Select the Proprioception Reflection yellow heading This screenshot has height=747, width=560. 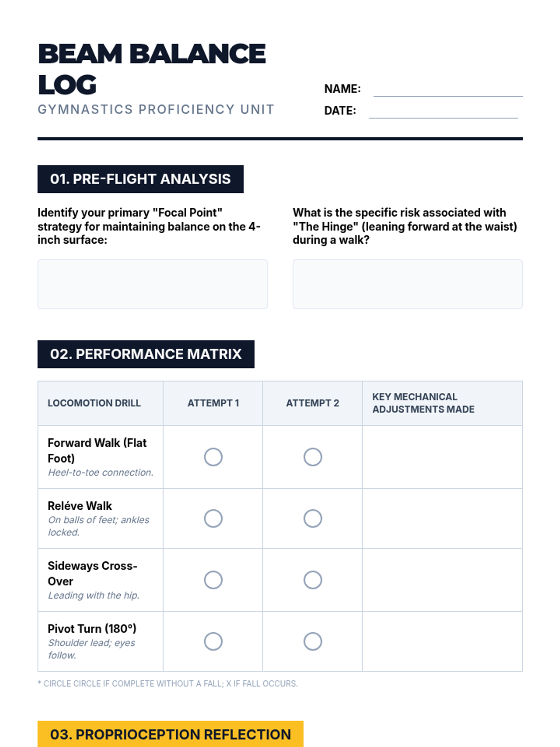[x=170, y=734]
